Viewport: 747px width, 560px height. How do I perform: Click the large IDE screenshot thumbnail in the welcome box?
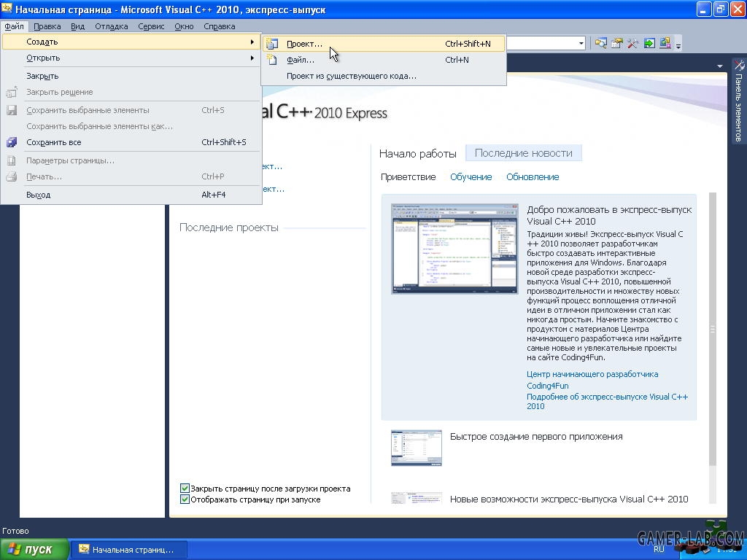pos(454,249)
